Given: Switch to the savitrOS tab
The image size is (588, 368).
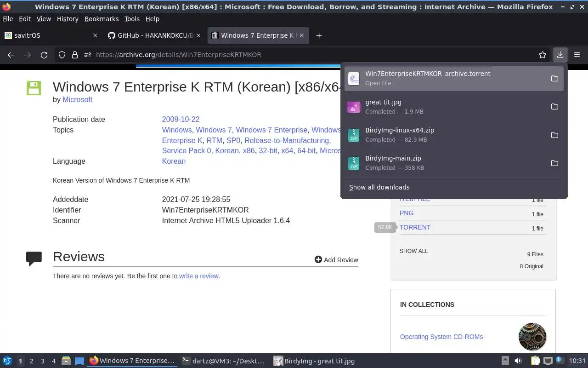Looking at the screenshot, I should tap(51, 35).
